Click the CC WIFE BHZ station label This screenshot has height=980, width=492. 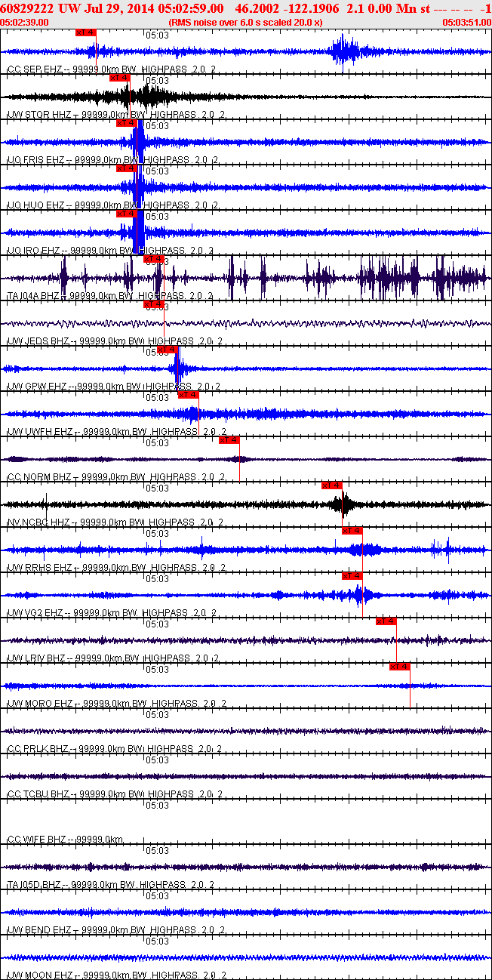click(x=65, y=839)
